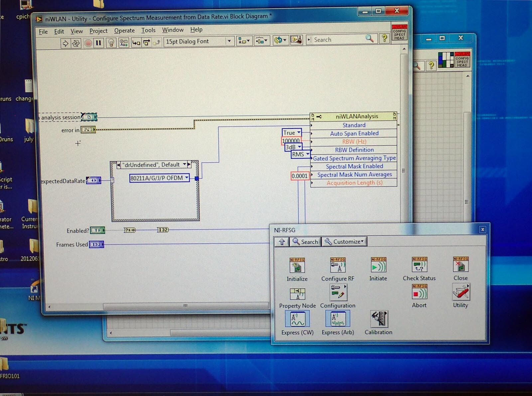
Task: Expand the case structure selector dropdown
Action: [185, 164]
